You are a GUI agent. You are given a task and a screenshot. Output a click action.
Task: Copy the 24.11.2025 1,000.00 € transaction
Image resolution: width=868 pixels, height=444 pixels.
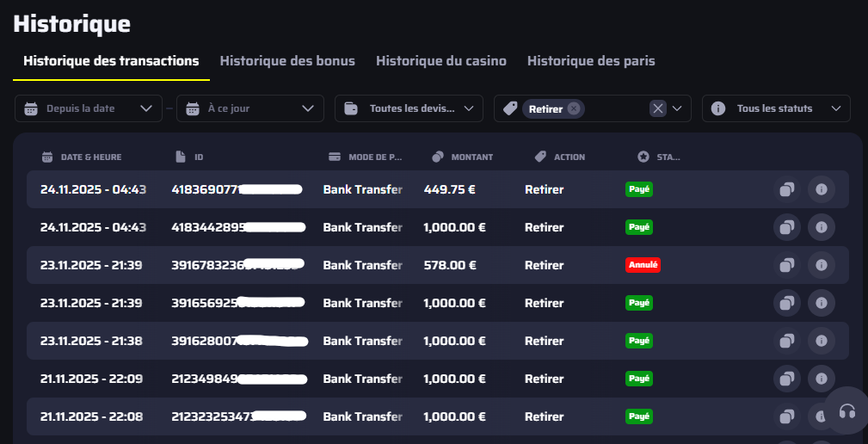786,227
